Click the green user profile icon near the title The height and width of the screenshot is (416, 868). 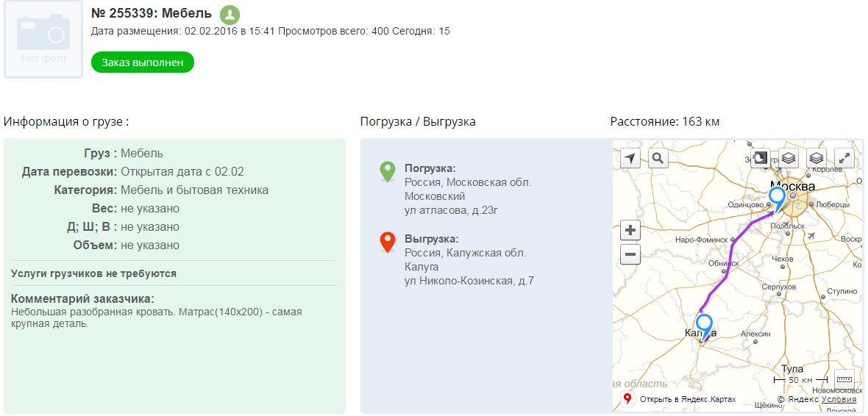pos(230,14)
